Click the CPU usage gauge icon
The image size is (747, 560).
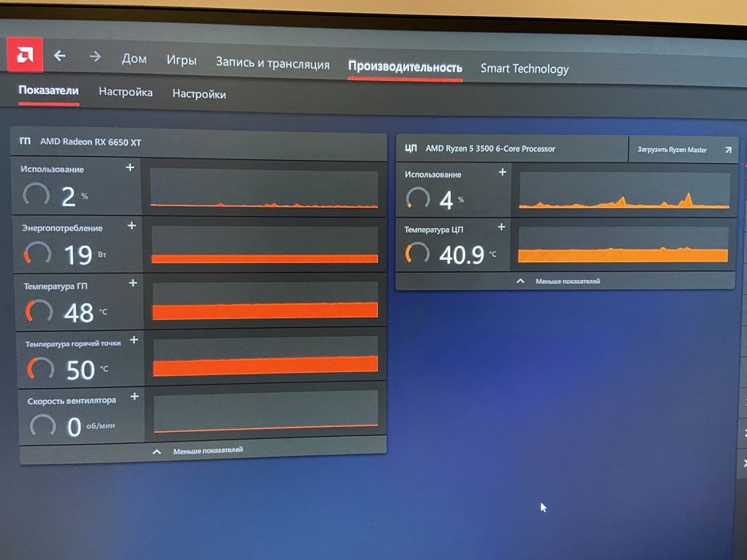(418, 198)
